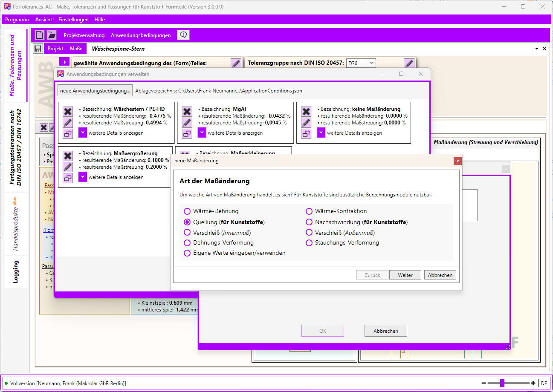Open the Programm menu
553x392 pixels.
pyautogui.click(x=17, y=20)
